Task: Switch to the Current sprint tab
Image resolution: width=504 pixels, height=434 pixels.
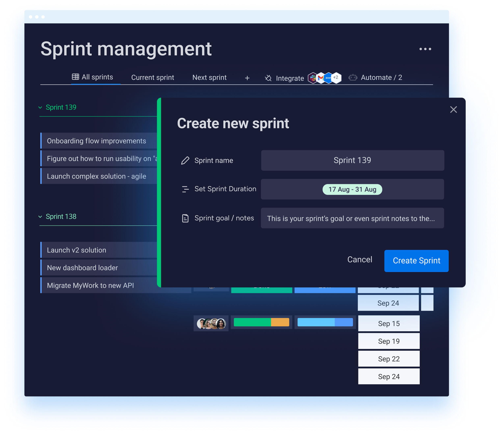Action: tap(153, 78)
